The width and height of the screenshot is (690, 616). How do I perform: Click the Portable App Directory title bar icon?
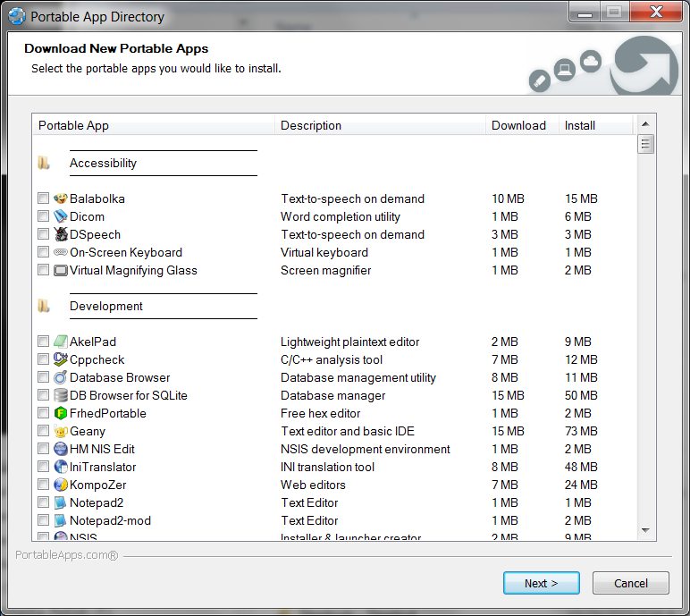click(x=17, y=17)
